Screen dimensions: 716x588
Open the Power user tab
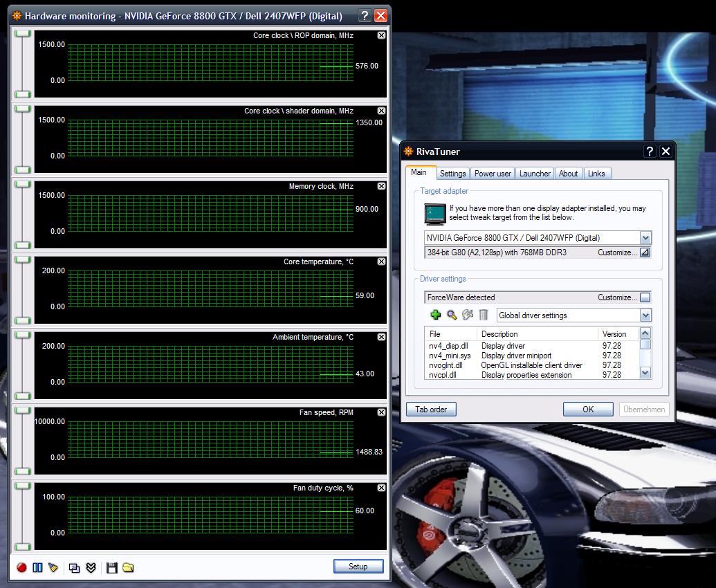493,174
